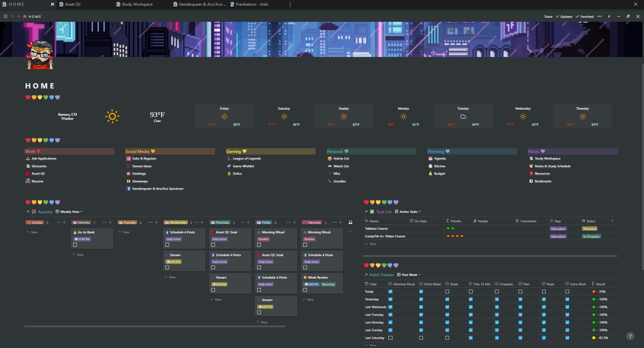Add a card to the Monday column with plus

[x=110, y=222]
